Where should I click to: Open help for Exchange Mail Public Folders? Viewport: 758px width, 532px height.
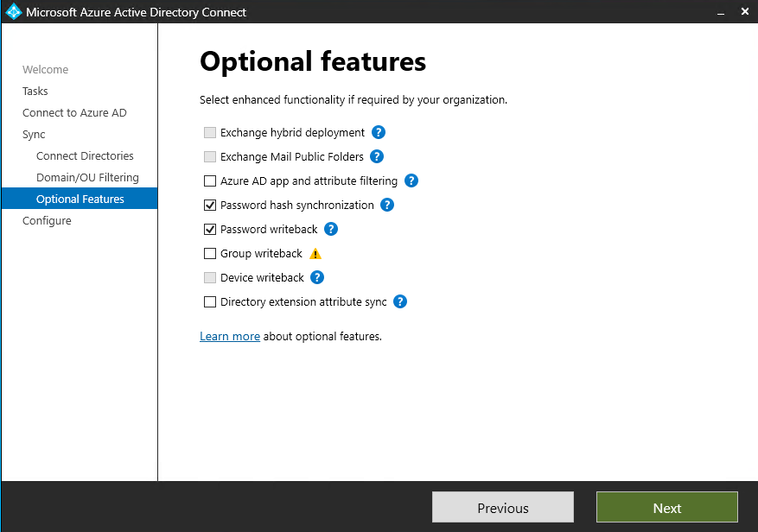pyautogui.click(x=377, y=157)
